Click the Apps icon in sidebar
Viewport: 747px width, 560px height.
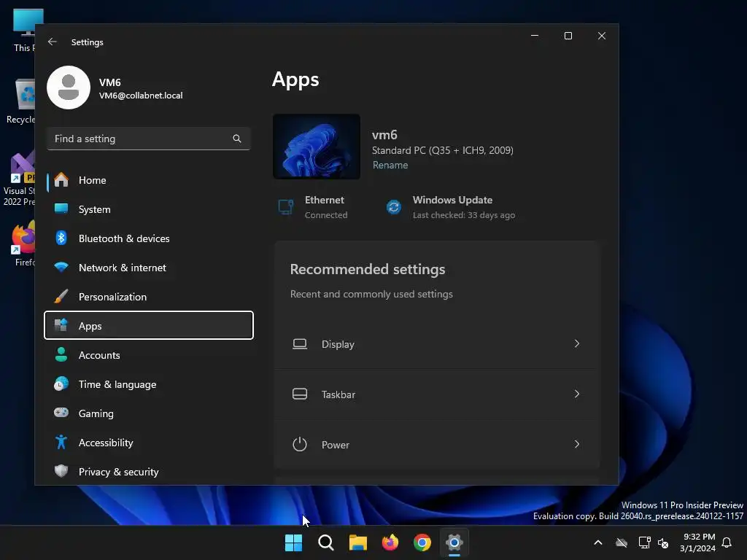point(61,326)
